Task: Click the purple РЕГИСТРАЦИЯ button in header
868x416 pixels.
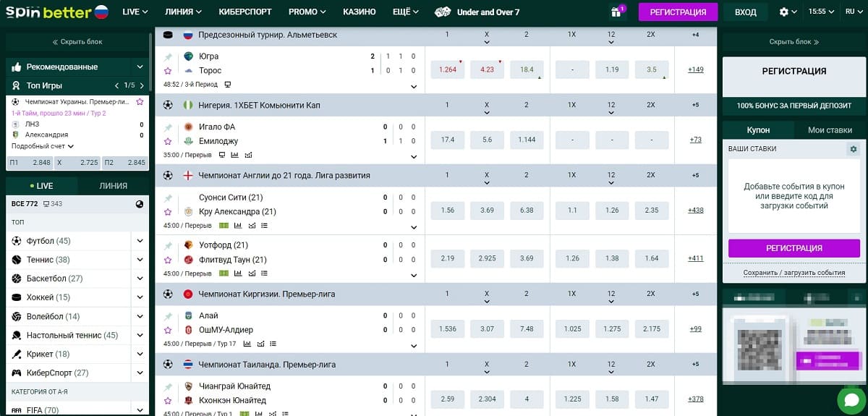Action: [678, 12]
